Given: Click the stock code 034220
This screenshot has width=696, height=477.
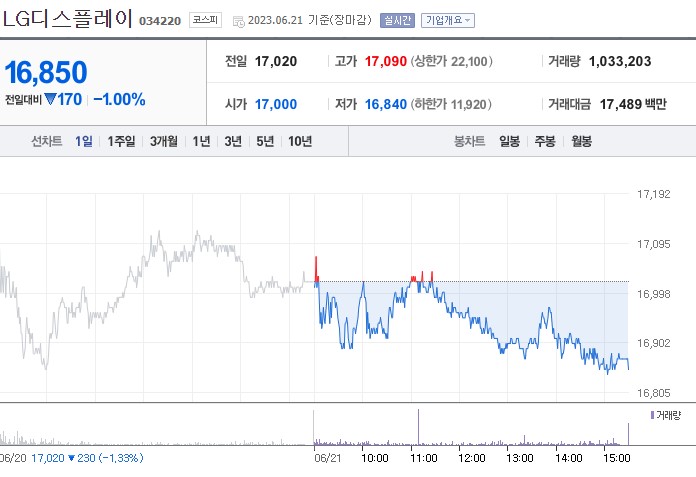Looking at the screenshot, I should (160, 21).
